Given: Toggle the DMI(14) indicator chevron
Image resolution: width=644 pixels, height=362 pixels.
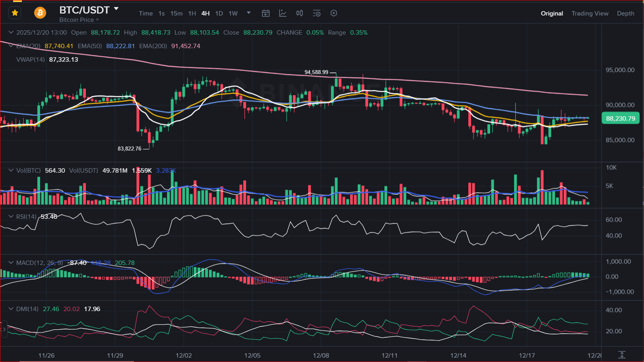Looking at the screenshot, I should [x=11, y=309].
